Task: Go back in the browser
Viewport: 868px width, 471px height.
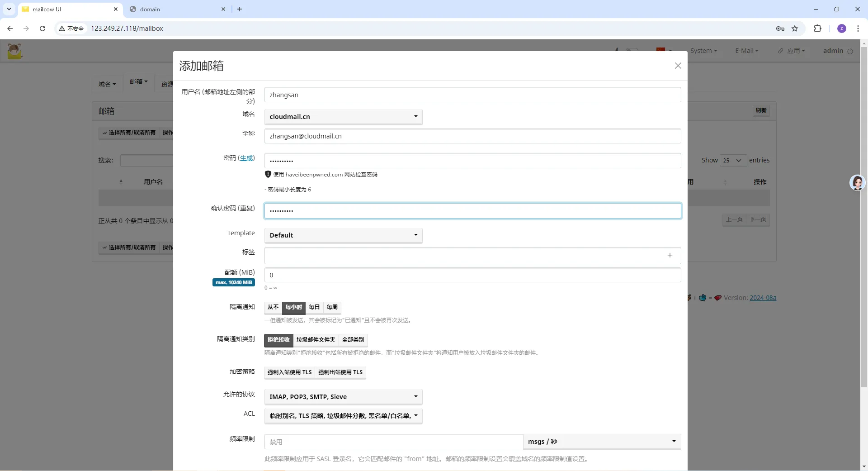Action: coord(10,29)
